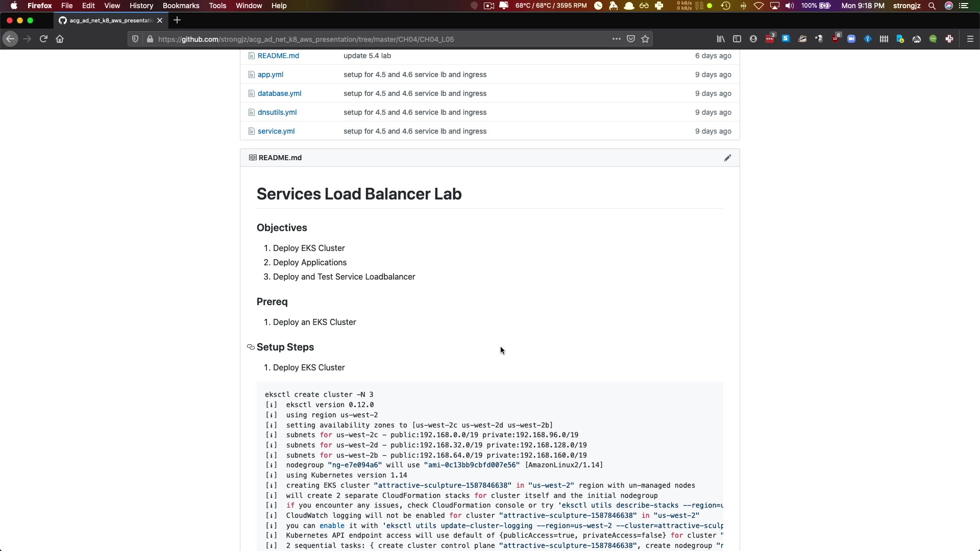
Task: Edit README.md with the pencil icon
Action: [727, 158]
